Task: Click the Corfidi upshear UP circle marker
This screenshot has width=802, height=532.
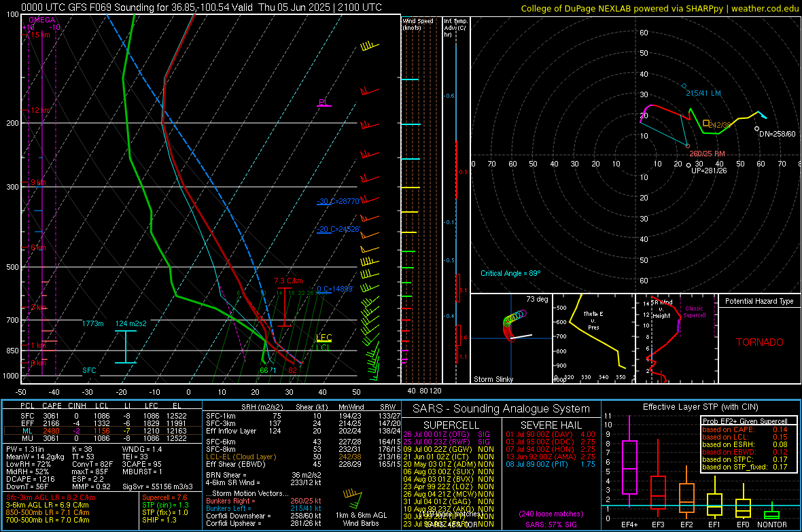Action: (x=688, y=165)
